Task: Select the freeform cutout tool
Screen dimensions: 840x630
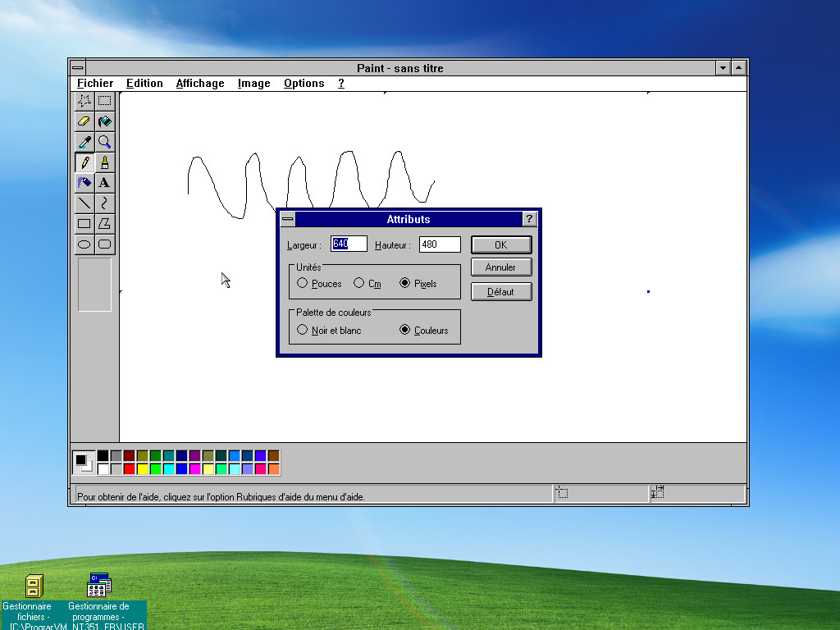Action: (84, 100)
